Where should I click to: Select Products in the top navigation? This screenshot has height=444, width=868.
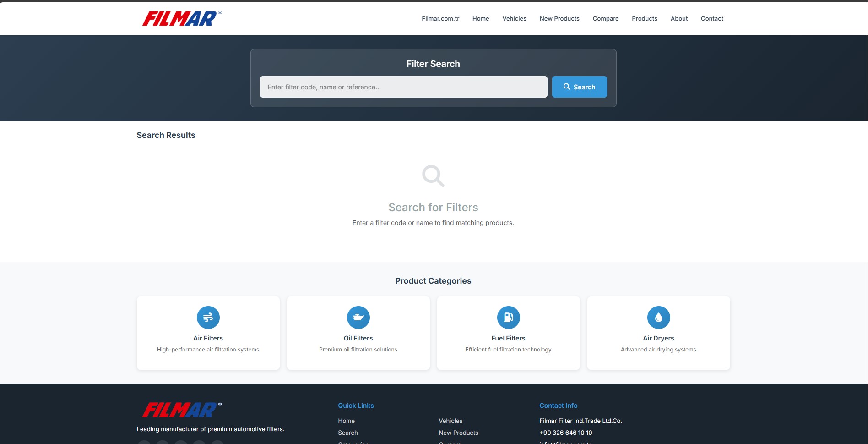click(644, 19)
